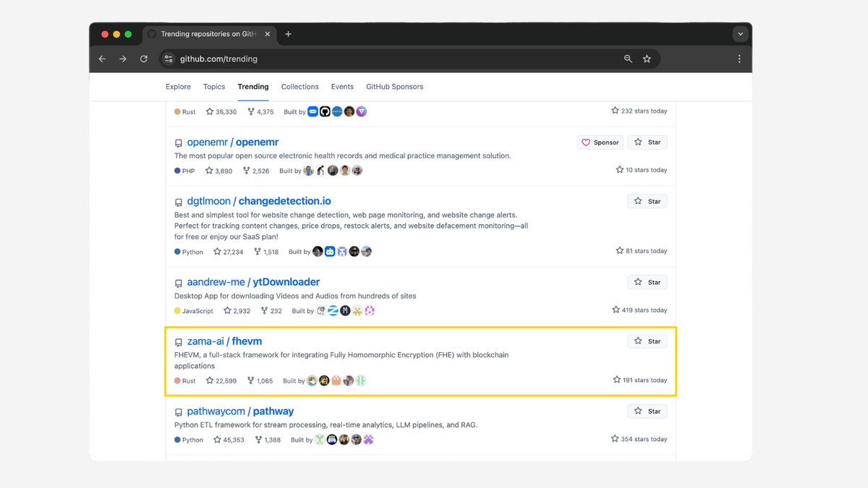Click '10 stars today' on openemr
Screen dimensions: 868x488
click(642, 170)
